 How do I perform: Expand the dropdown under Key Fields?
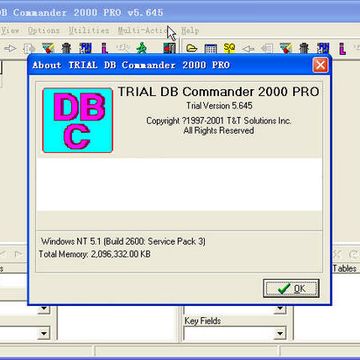point(280,333)
